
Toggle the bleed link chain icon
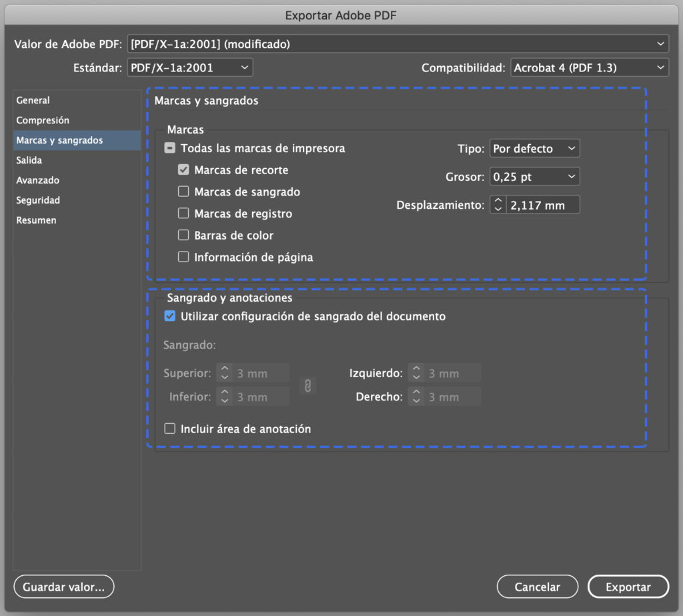[x=307, y=386]
